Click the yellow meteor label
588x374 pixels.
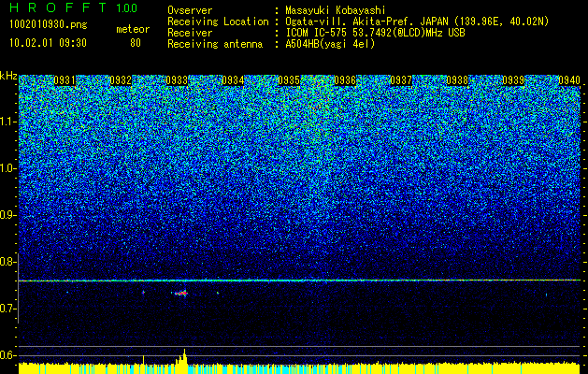point(133,29)
